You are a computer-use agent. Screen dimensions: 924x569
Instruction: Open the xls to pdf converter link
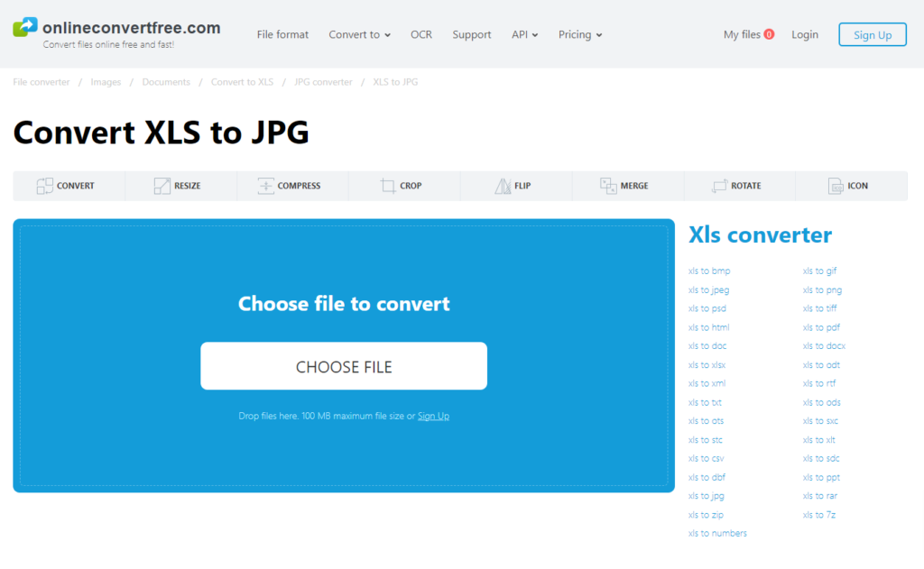click(821, 326)
